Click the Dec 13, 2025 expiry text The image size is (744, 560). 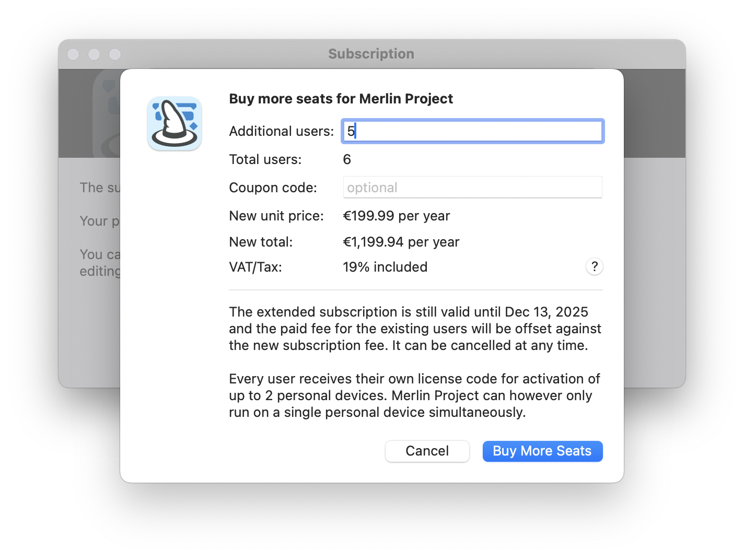[545, 311]
